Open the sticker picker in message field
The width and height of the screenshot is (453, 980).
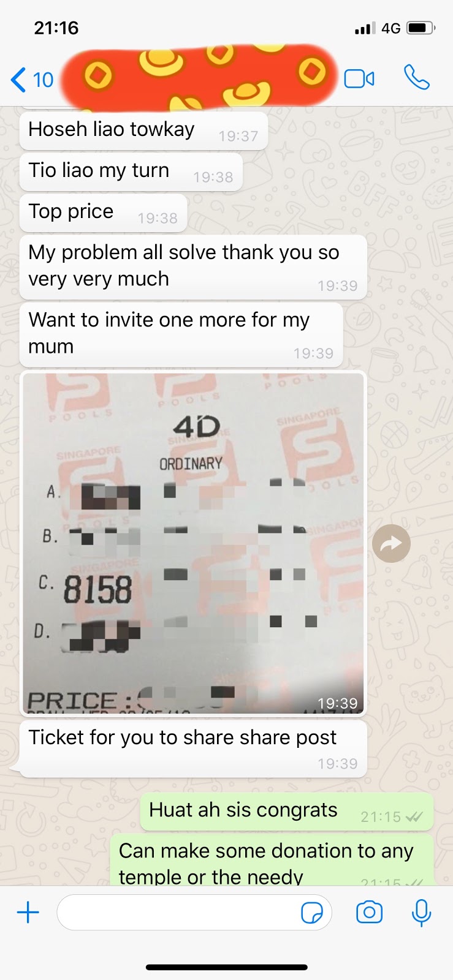tap(312, 913)
